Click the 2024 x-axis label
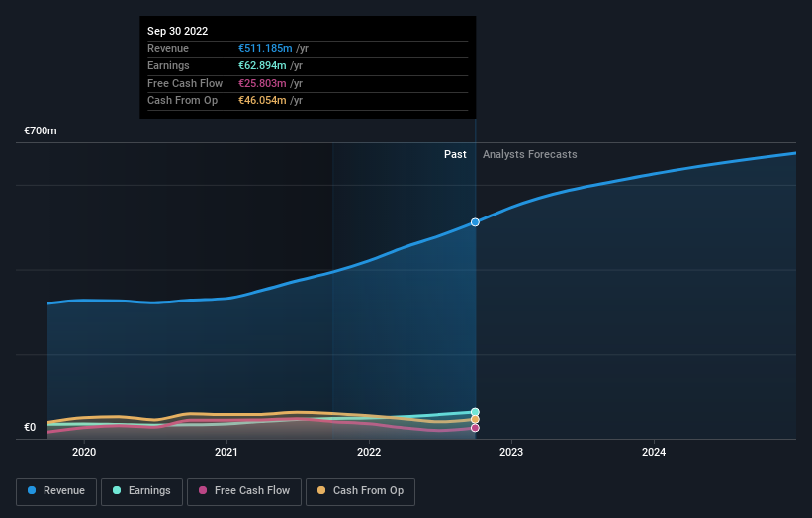Viewport: 812px width, 518px height. [x=654, y=453]
